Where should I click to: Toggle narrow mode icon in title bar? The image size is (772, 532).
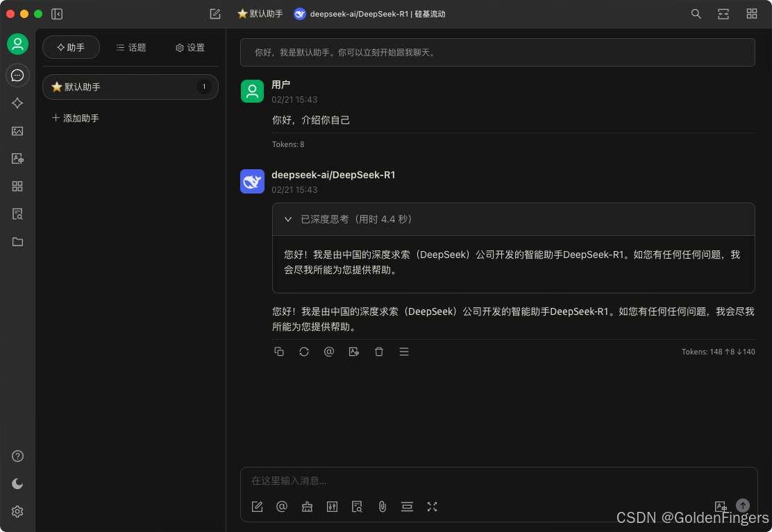point(723,14)
